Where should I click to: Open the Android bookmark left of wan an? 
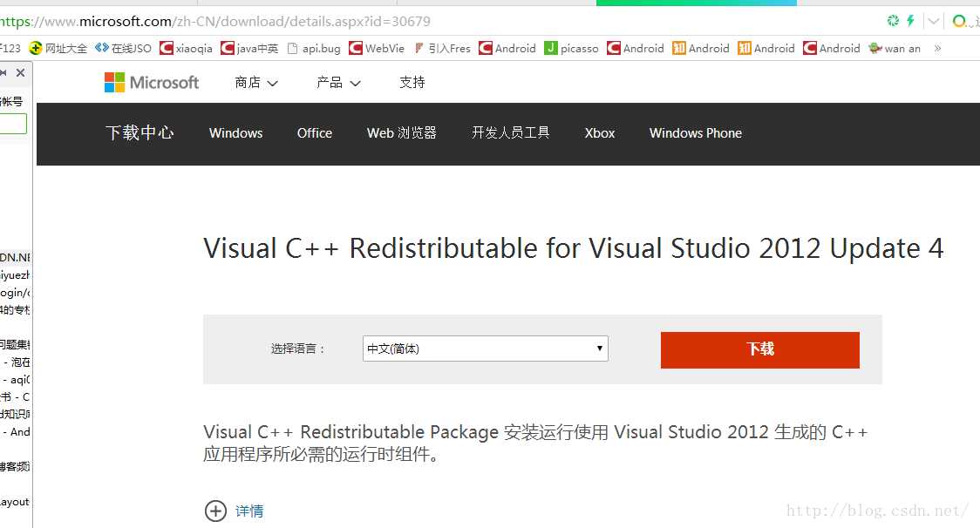pos(832,48)
